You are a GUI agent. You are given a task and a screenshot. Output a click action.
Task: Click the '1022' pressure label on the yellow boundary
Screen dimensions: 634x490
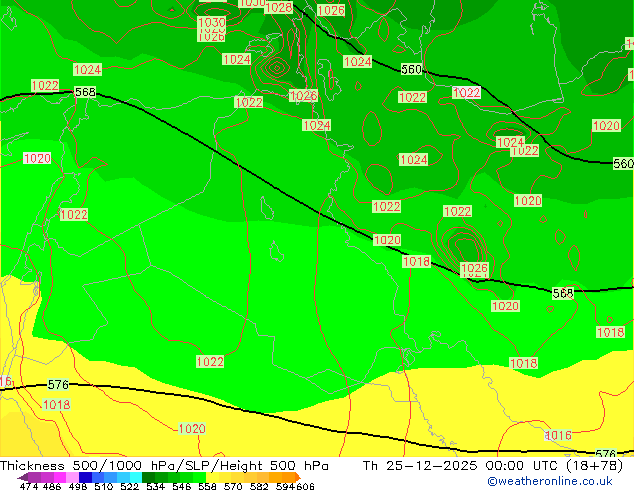click(x=210, y=361)
